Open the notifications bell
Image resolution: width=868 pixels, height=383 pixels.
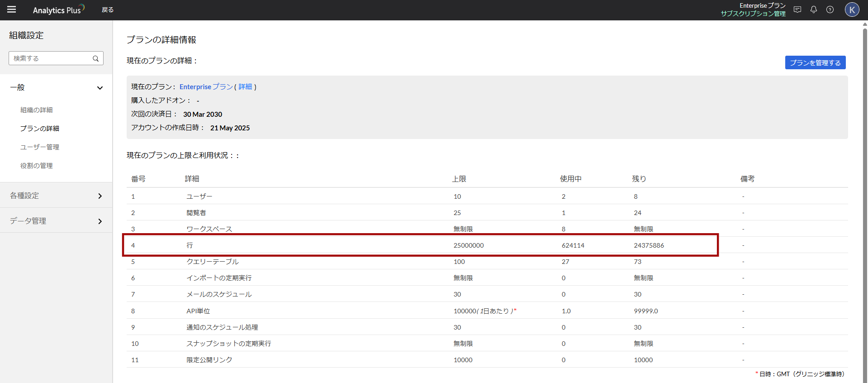tap(814, 10)
